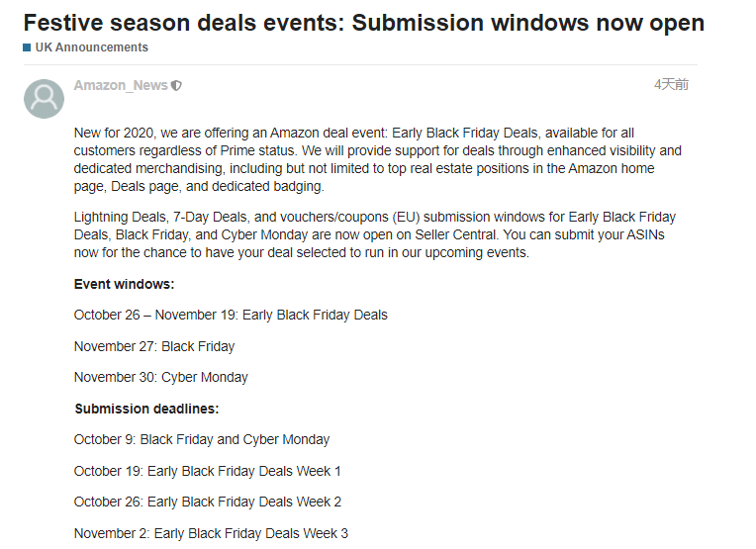756x549 pixels.
Task: Click the 4天前 post timestamp
Action: click(671, 84)
